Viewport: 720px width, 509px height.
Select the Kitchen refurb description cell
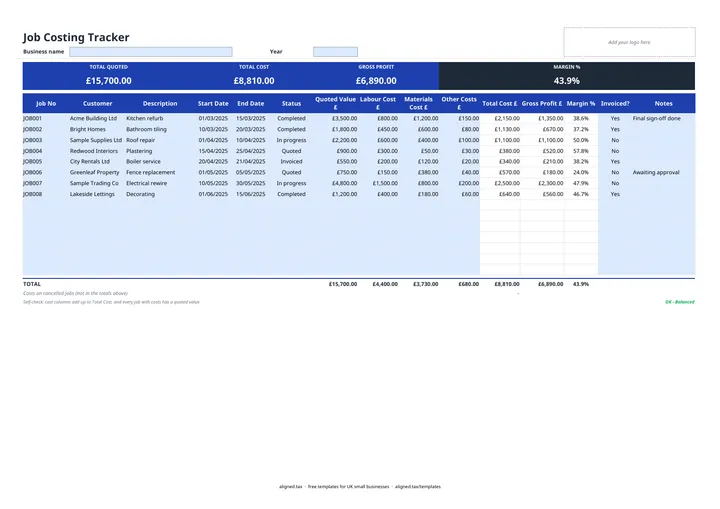[x=145, y=119]
